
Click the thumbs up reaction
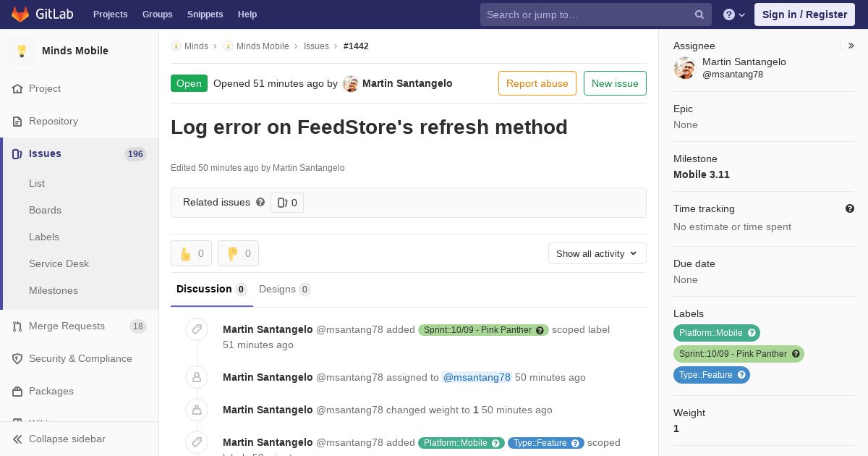point(191,253)
